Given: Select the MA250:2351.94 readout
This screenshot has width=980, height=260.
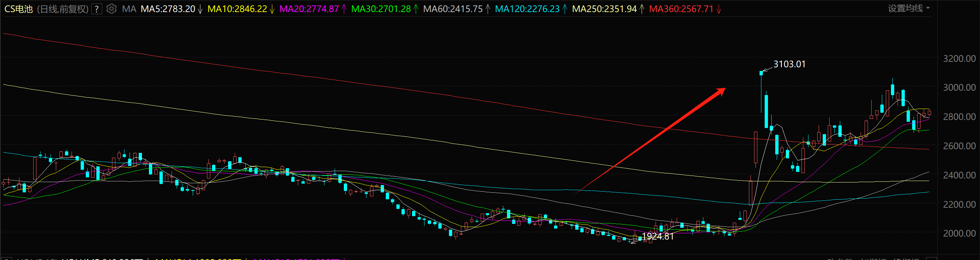Looking at the screenshot, I should coord(604,9).
